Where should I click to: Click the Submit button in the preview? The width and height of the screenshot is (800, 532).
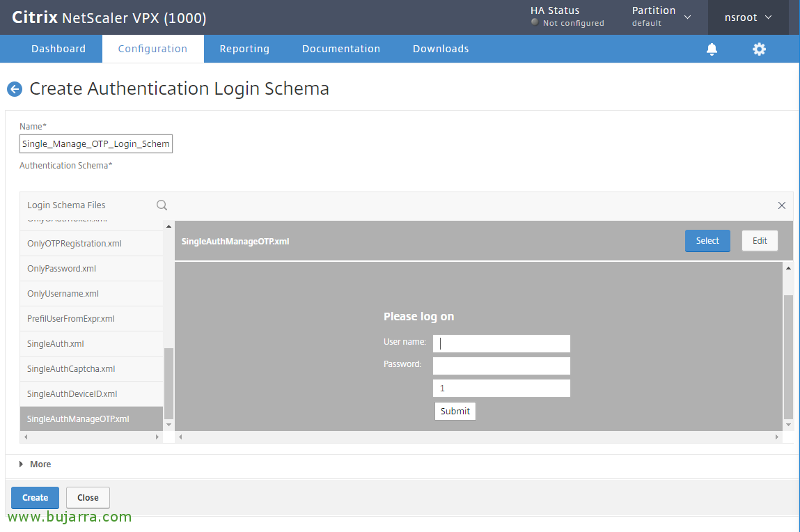coord(455,411)
